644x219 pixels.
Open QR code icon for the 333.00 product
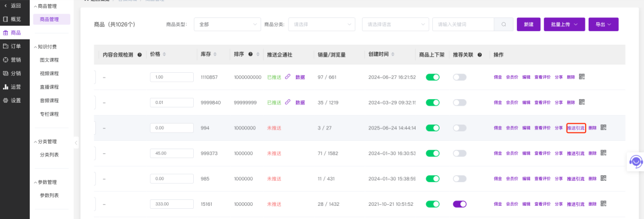click(x=603, y=203)
